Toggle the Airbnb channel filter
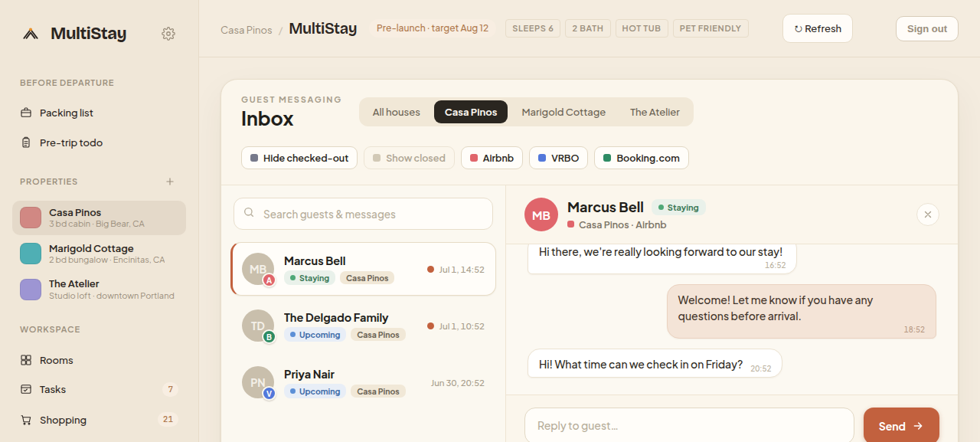 [x=492, y=158]
